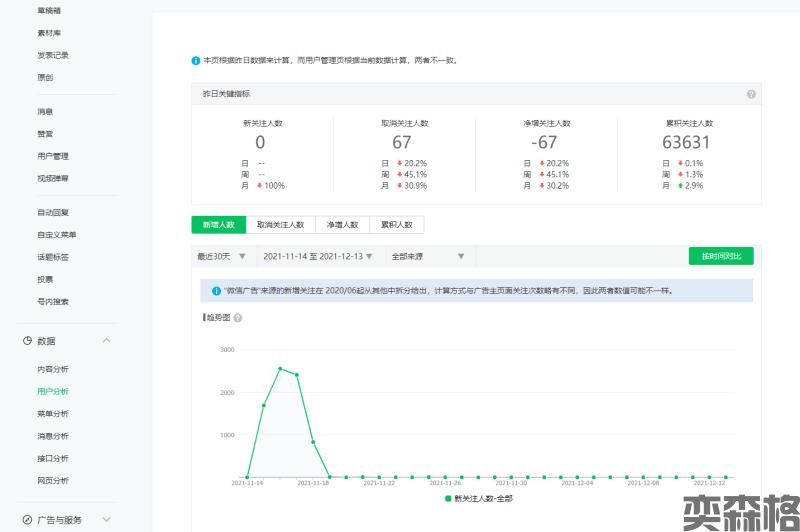Expand the 广告与服务 sidebar section chevron
The image size is (800, 532).
[106, 520]
